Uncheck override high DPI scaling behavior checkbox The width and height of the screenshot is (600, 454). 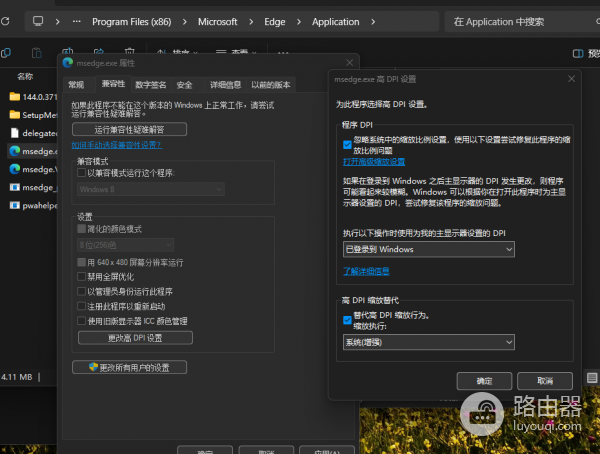point(347,320)
